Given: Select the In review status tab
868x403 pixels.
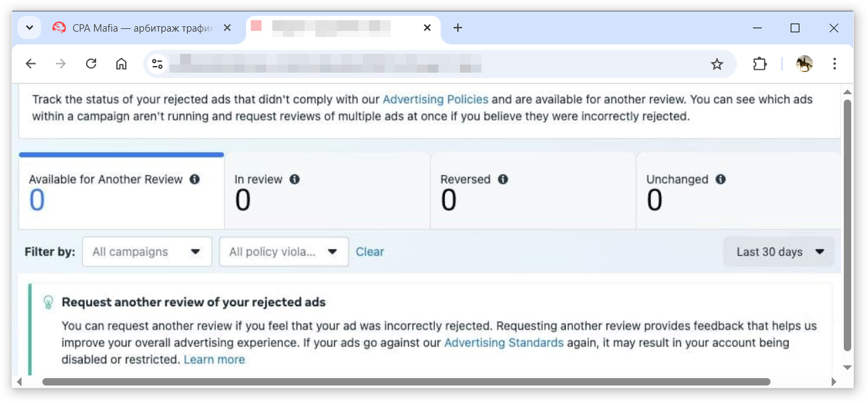Looking at the screenshot, I should point(327,191).
